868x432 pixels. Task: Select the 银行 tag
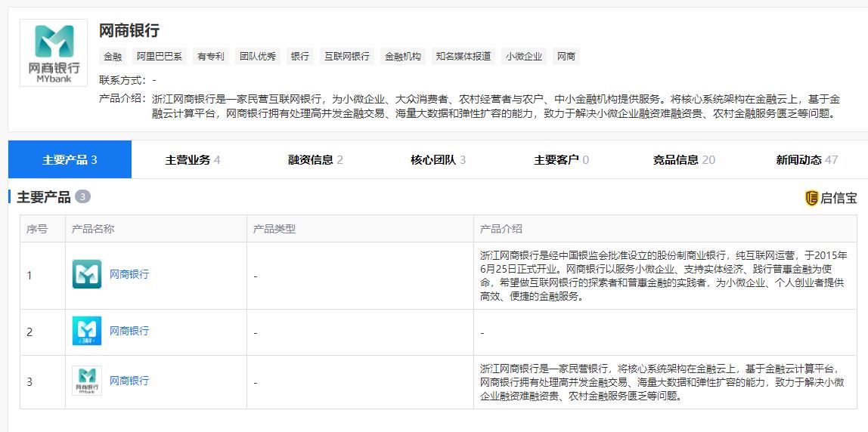(300, 57)
